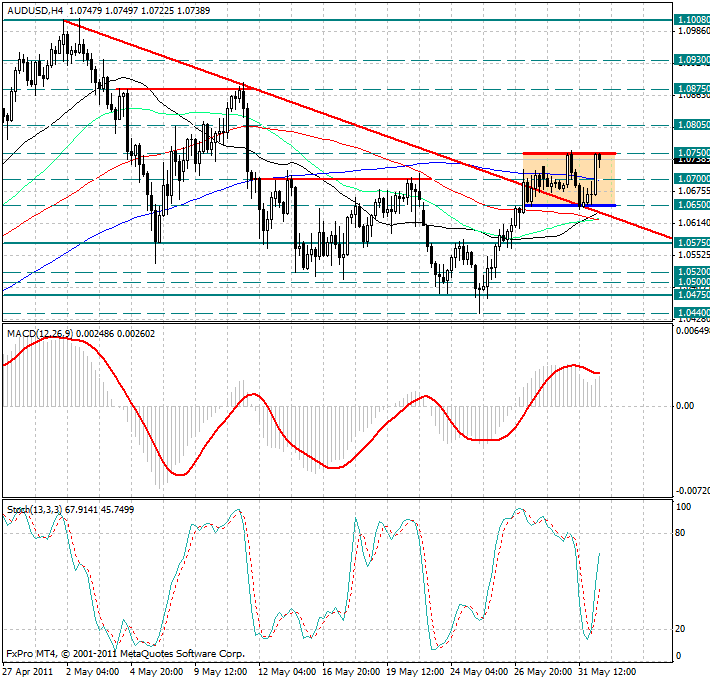Click the 16 May 20:00 time label
This screenshot has width=710, height=679.
tap(351, 672)
